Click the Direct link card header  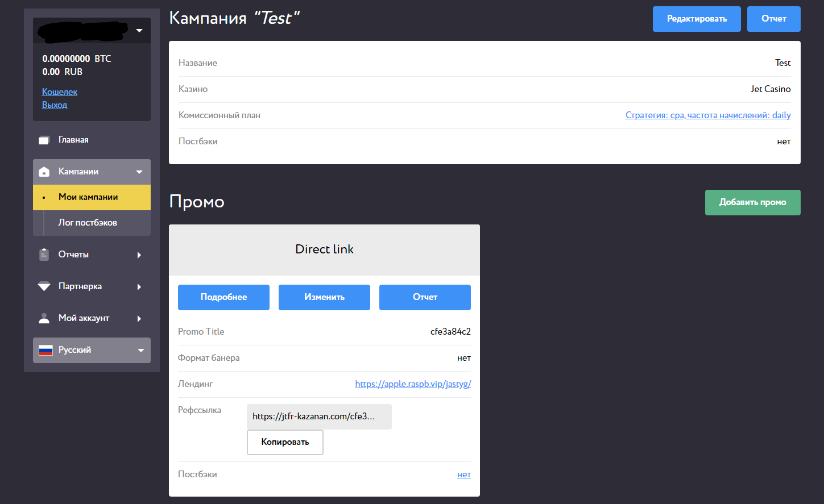(x=324, y=249)
